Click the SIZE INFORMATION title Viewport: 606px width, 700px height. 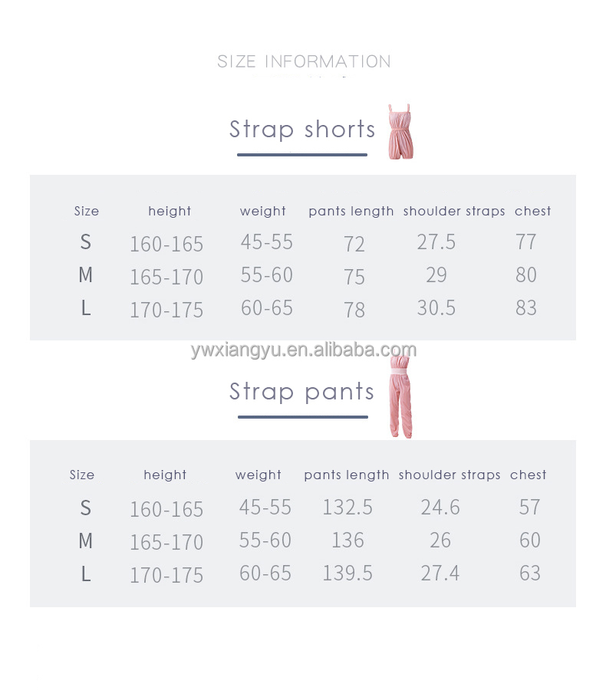[304, 61]
